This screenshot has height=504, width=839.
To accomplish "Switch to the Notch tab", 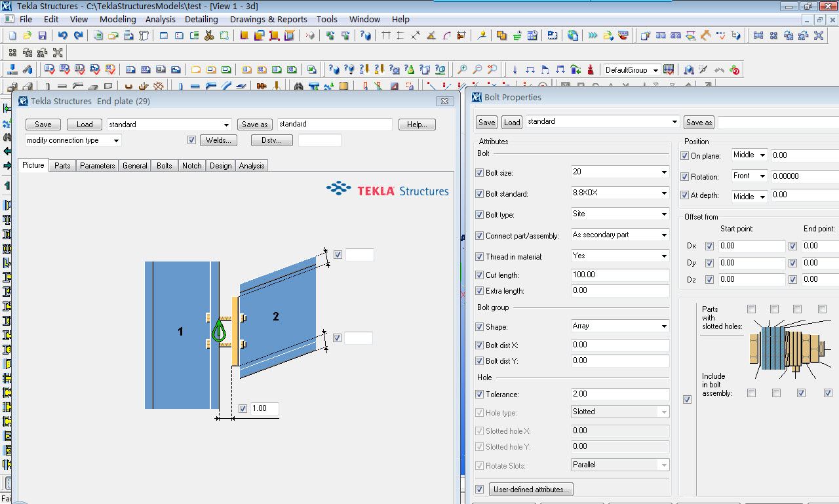I will pyautogui.click(x=192, y=166).
